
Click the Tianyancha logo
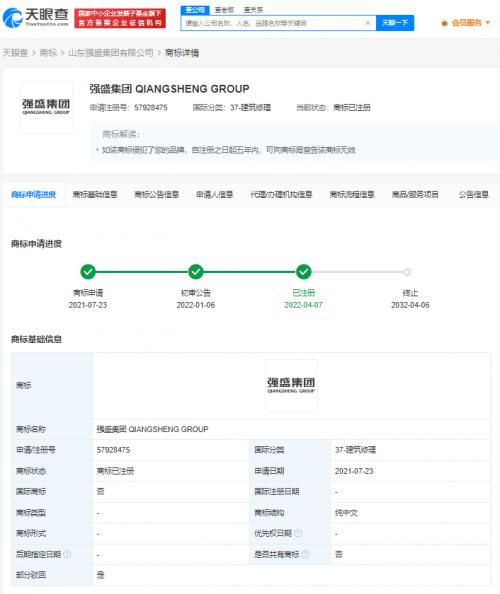pyautogui.click(x=35, y=17)
